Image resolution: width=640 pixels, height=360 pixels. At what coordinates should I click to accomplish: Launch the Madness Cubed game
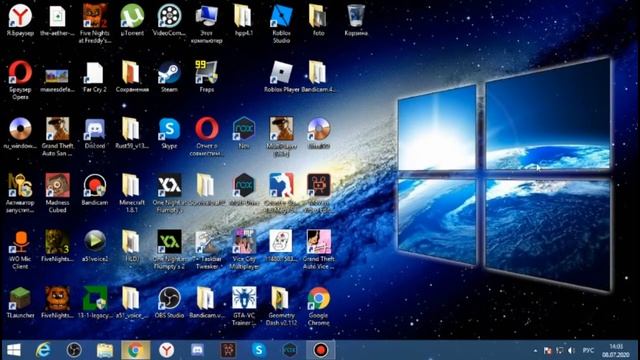(x=57, y=193)
